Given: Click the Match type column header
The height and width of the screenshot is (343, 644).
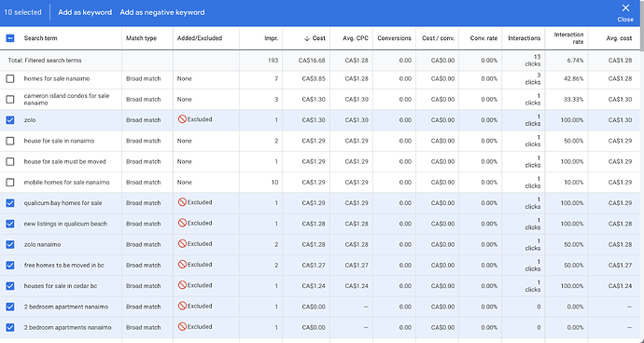Looking at the screenshot, I should (x=141, y=38).
